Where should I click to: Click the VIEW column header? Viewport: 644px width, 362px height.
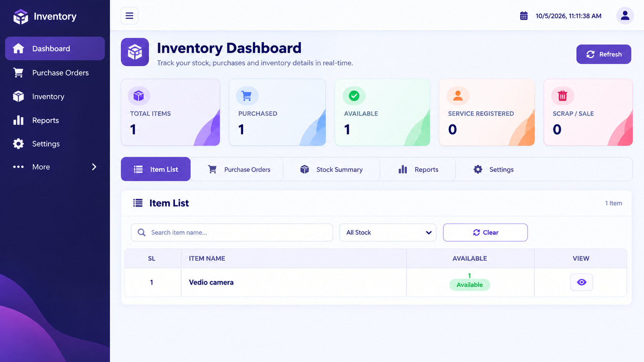pyautogui.click(x=581, y=258)
